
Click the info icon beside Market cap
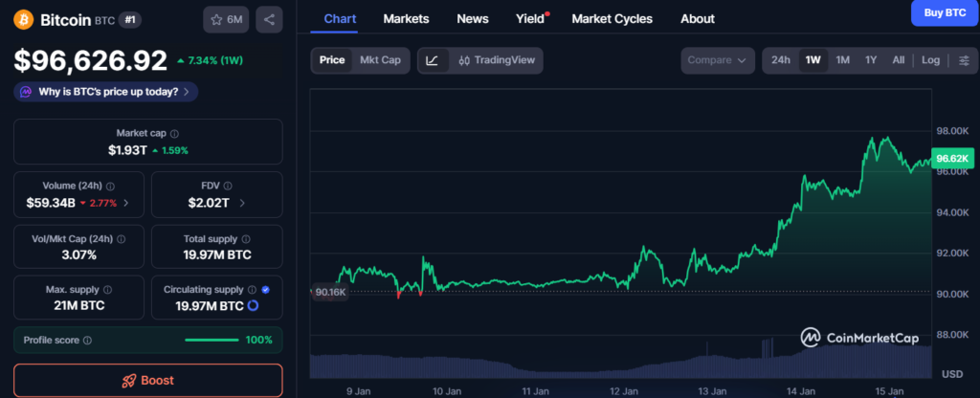174,134
